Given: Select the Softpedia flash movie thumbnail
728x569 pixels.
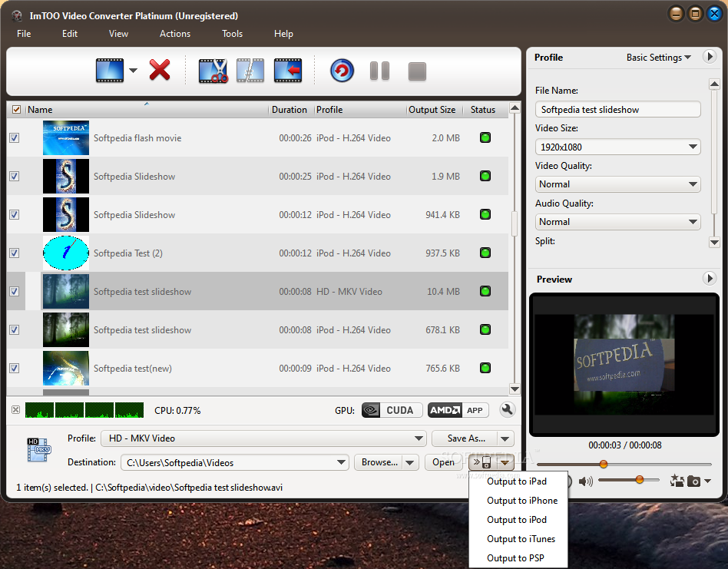Looking at the screenshot, I should pos(66,138).
